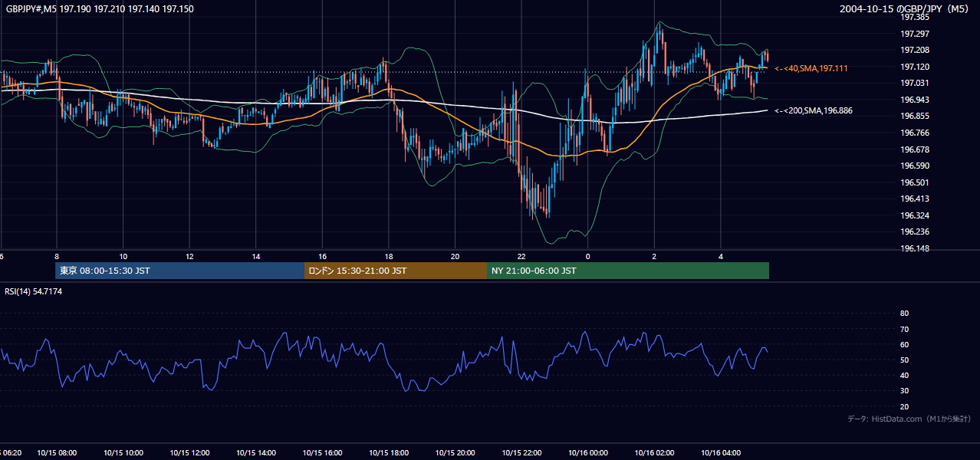Screen dimensions: 980x460
Task: Click price axis value 196.766
Action: [915, 133]
